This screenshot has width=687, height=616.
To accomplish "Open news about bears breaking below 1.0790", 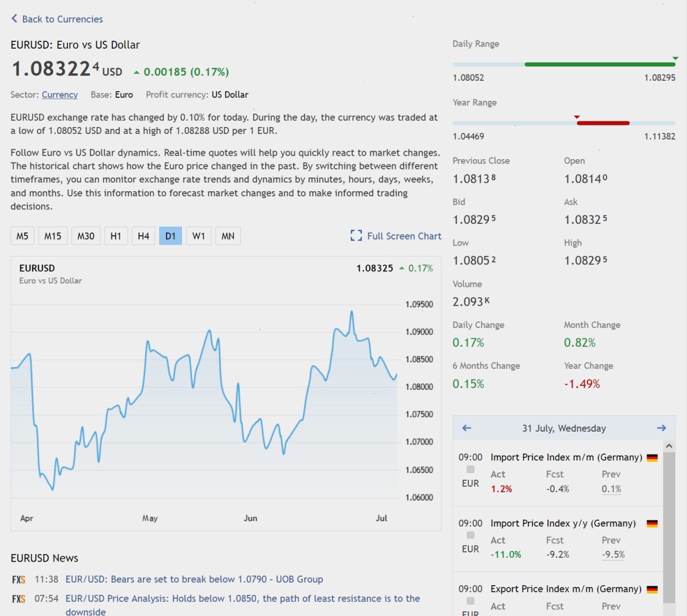I will [x=194, y=579].
